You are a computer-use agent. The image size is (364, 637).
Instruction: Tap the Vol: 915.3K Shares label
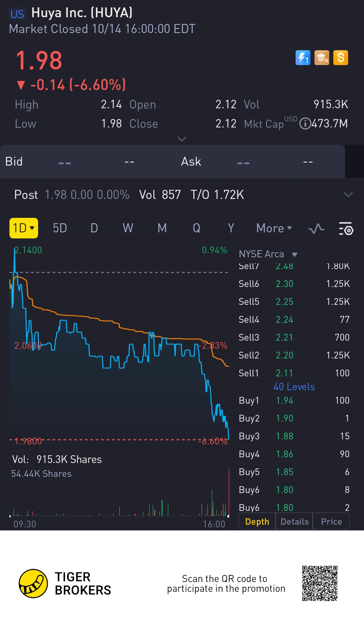pyautogui.click(x=57, y=459)
